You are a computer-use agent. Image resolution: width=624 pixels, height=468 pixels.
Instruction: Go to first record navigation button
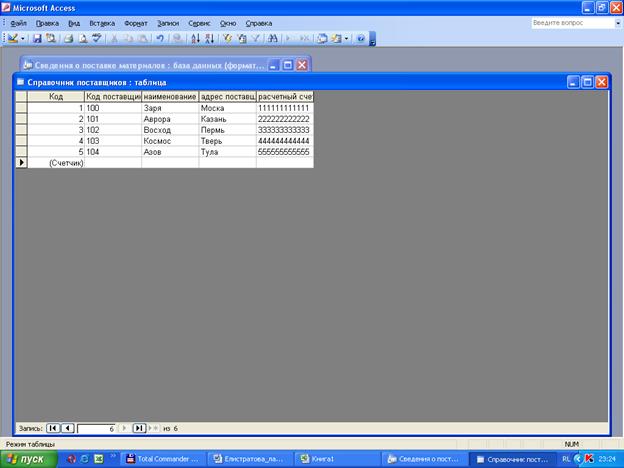(53, 428)
